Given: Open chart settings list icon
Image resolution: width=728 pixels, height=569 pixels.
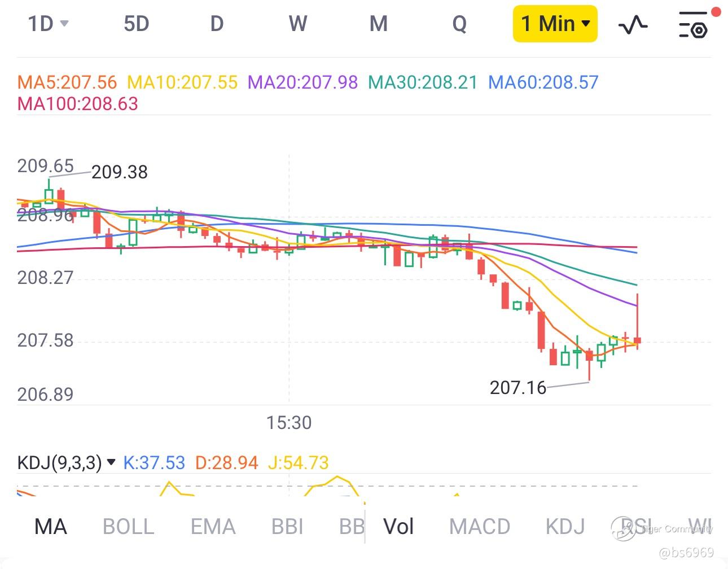Looking at the screenshot, I should pos(693,24).
